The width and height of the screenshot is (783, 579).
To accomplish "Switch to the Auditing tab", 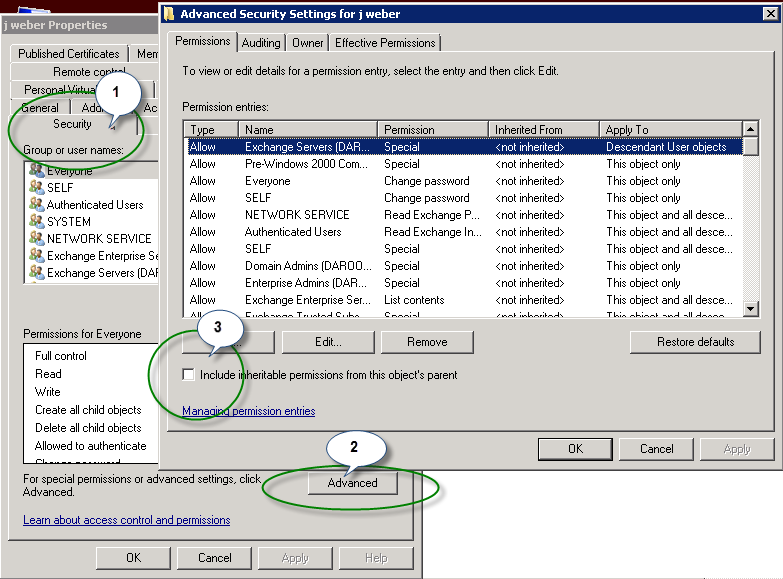I will (x=261, y=43).
